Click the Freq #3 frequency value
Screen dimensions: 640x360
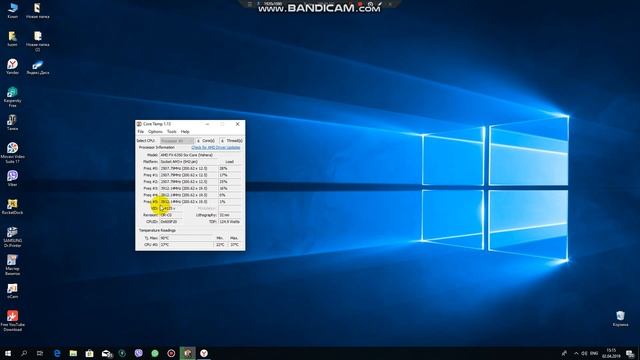[x=188, y=189]
